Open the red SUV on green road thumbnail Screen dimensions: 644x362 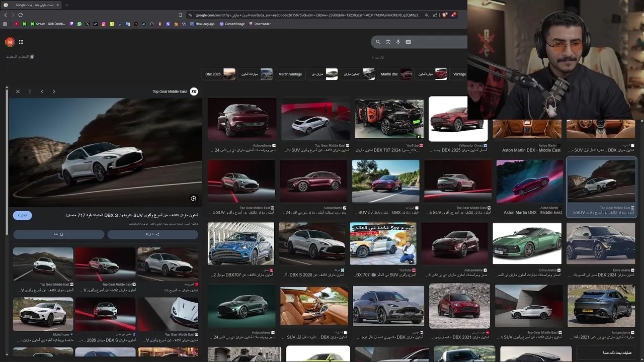[386, 182]
